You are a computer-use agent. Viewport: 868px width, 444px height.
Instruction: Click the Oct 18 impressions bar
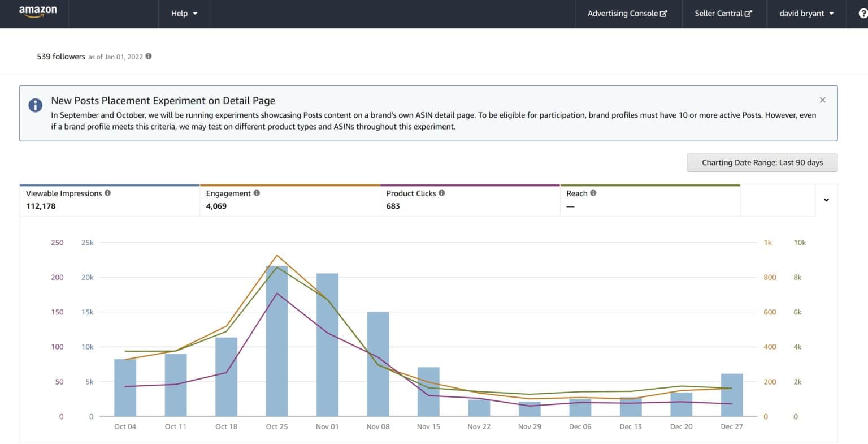[x=226, y=377]
